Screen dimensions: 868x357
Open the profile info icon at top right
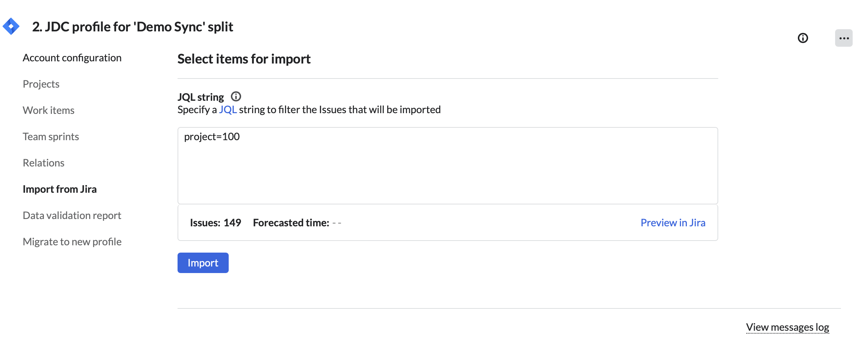[x=803, y=38]
